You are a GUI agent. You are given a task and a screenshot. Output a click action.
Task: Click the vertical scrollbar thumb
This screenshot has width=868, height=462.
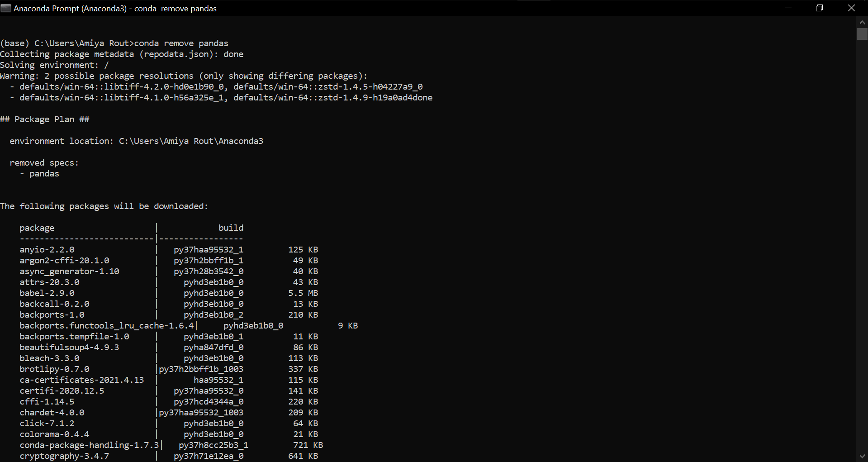tap(862, 34)
